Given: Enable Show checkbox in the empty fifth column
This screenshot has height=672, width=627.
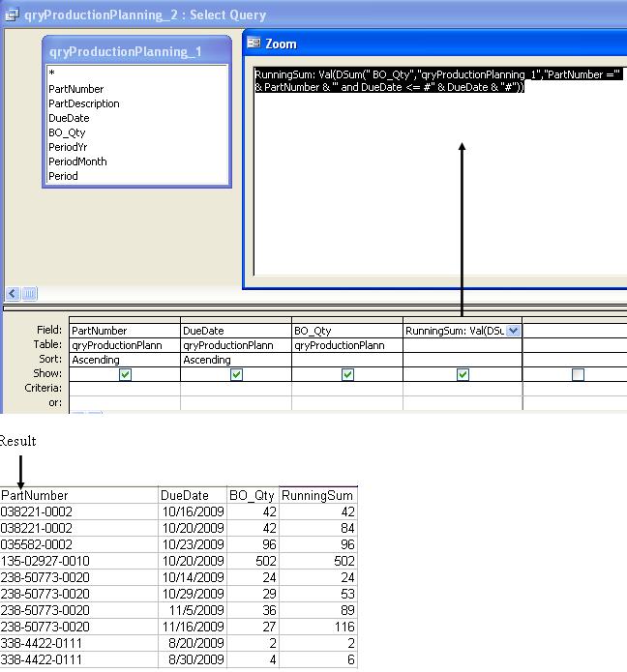Looking at the screenshot, I should coord(578,374).
